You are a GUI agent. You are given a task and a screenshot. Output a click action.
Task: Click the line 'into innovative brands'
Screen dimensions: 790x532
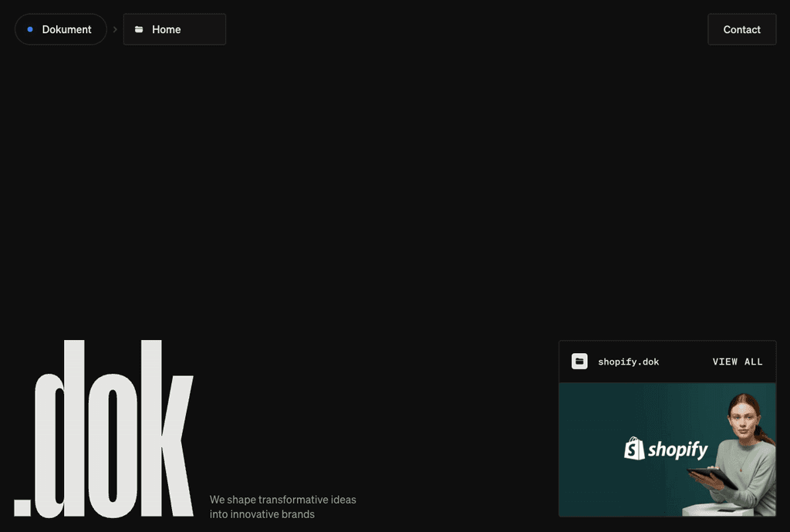click(x=262, y=514)
